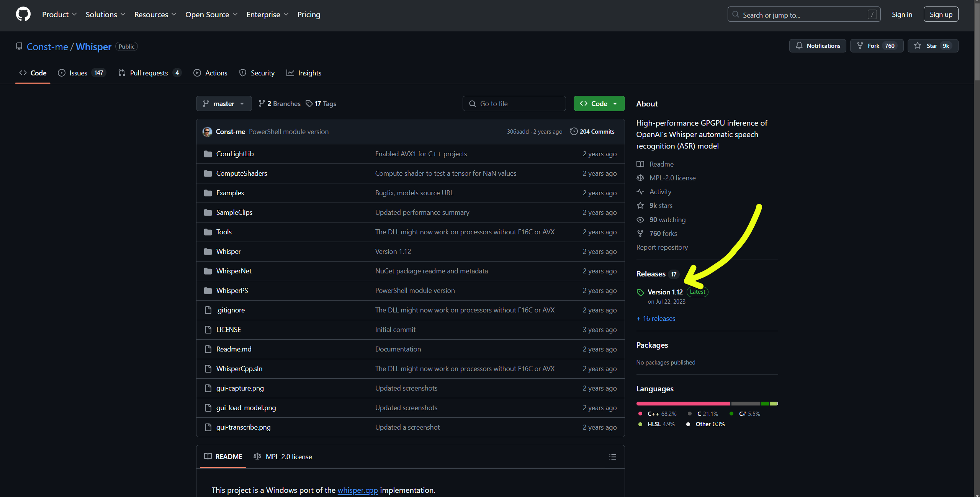Image resolution: width=980 pixels, height=497 pixels.
Task: Click the C segment of language bar
Action: click(x=746, y=404)
